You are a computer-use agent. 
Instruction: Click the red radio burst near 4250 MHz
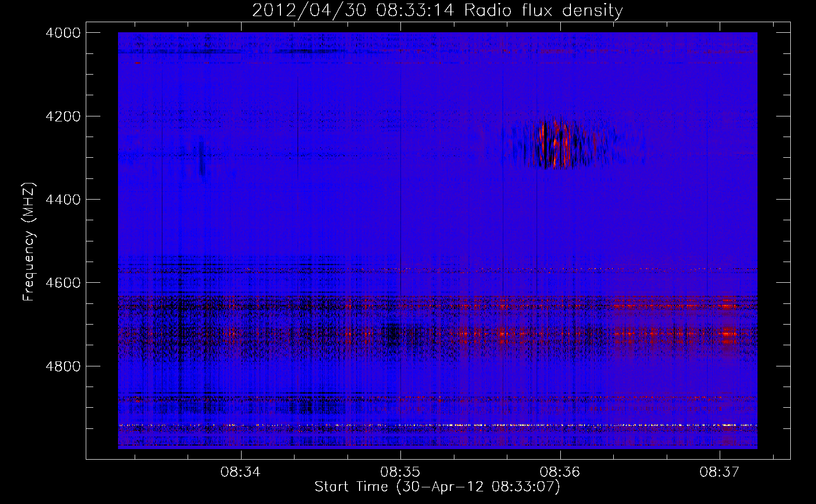click(555, 143)
